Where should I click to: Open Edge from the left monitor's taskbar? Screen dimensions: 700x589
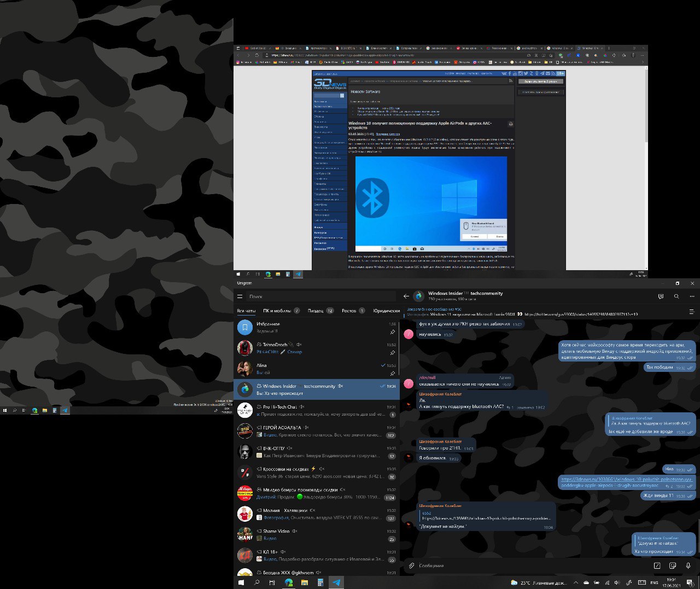pyautogui.click(x=34, y=410)
